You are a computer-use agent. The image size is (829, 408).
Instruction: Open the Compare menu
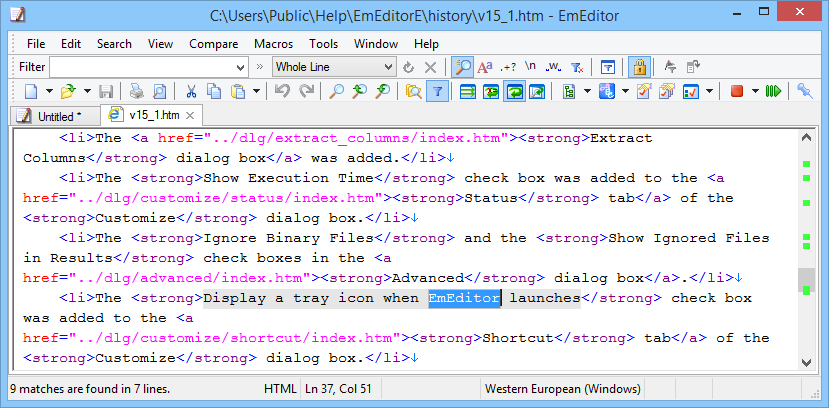214,44
